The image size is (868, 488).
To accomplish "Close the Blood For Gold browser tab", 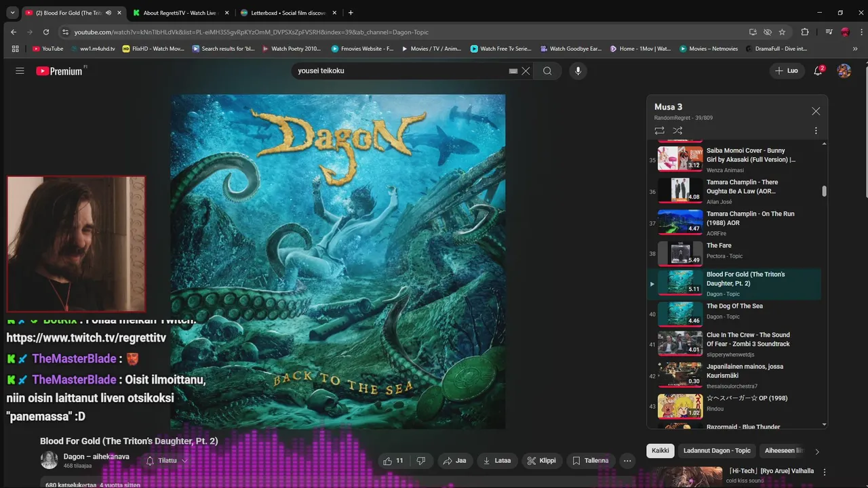I will tap(119, 13).
